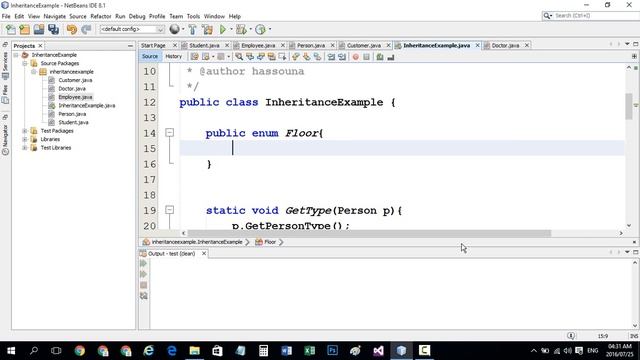Select Customer.java in Projects tree
Viewport: 640px width, 360px height.
[75, 80]
